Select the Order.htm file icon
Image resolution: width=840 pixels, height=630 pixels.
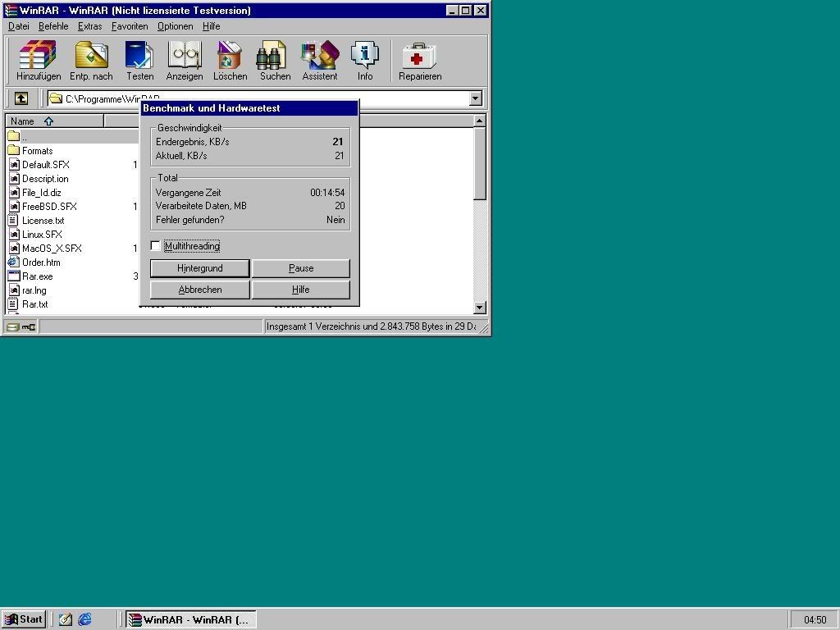point(14,262)
